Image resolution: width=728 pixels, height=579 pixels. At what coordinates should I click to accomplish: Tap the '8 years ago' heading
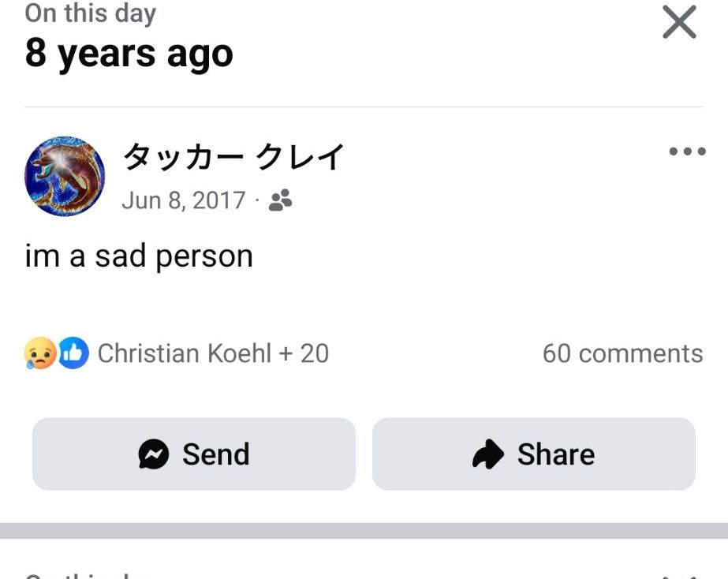(129, 54)
